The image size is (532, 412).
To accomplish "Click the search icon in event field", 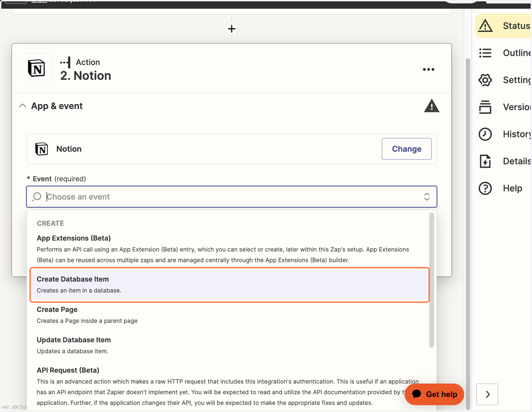I will [x=37, y=196].
